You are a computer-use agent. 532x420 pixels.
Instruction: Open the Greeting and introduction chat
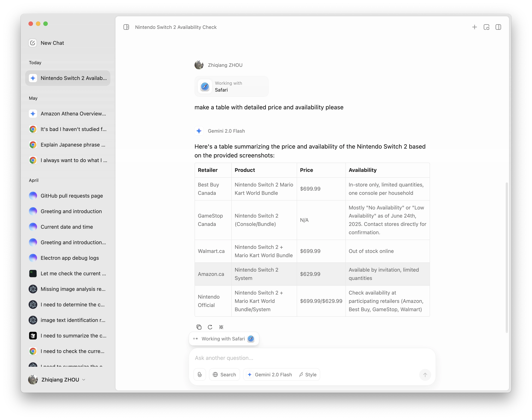click(68, 211)
